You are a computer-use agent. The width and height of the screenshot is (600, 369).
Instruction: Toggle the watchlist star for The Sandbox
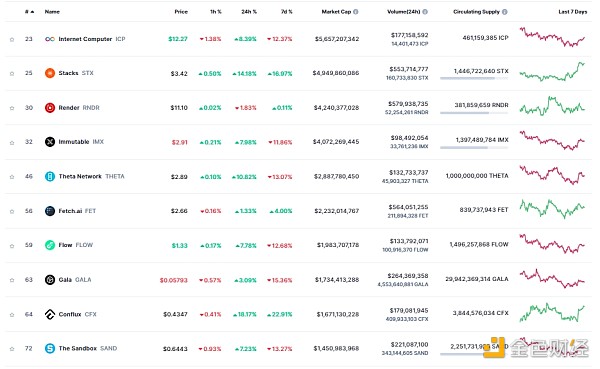(12, 349)
